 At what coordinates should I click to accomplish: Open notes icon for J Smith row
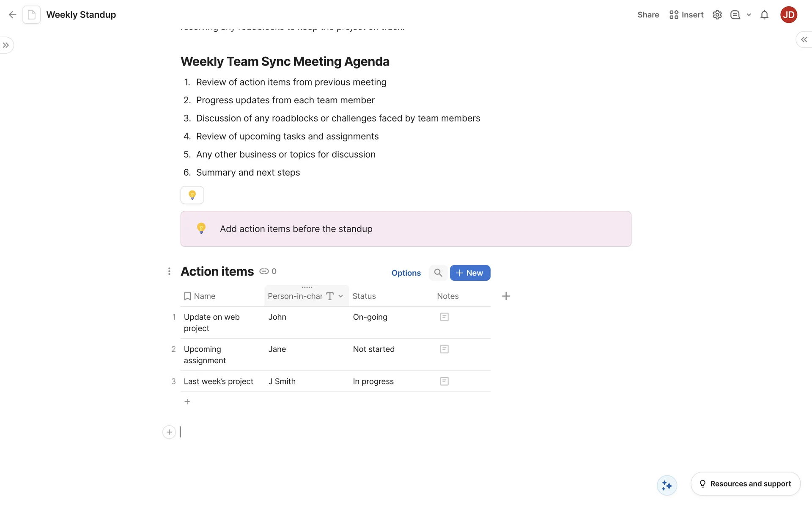click(444, 381)
